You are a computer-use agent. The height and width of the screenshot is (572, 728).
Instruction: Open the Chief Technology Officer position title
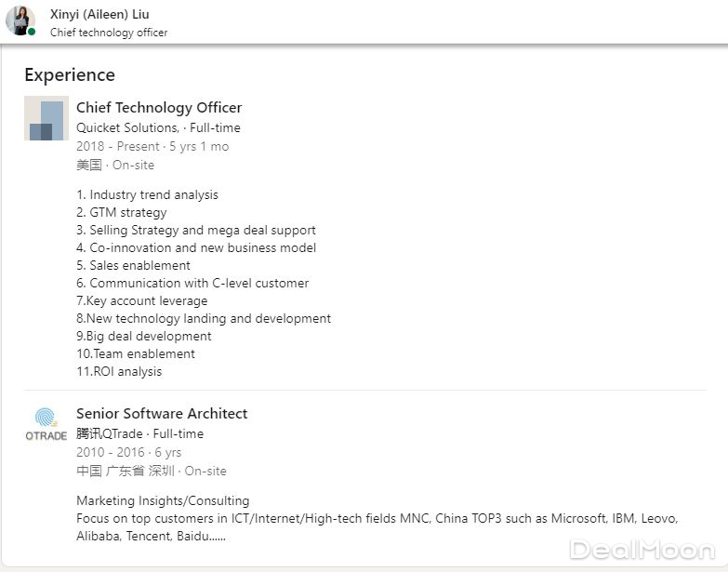159,108
